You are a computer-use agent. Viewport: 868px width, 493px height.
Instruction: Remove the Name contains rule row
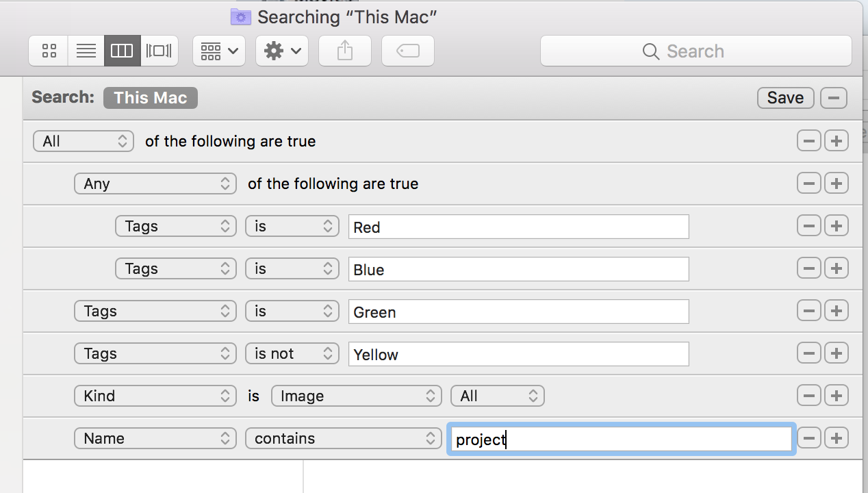pos(809,438)
